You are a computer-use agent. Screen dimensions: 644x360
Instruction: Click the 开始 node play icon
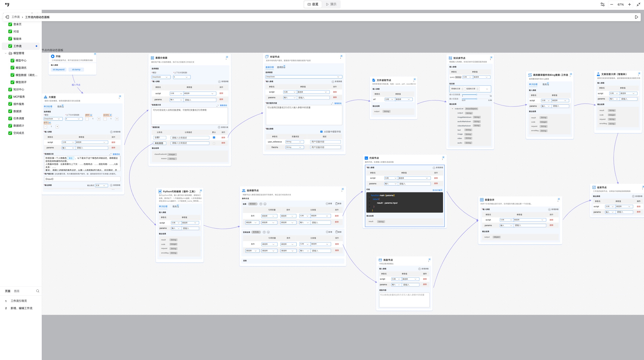coord(53,56)
